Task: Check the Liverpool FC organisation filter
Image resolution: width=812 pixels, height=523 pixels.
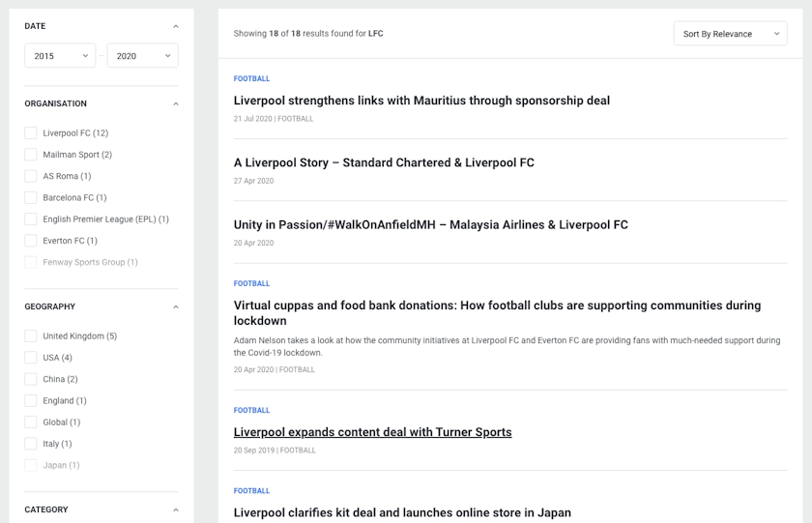Action: (x=31, y=133)
